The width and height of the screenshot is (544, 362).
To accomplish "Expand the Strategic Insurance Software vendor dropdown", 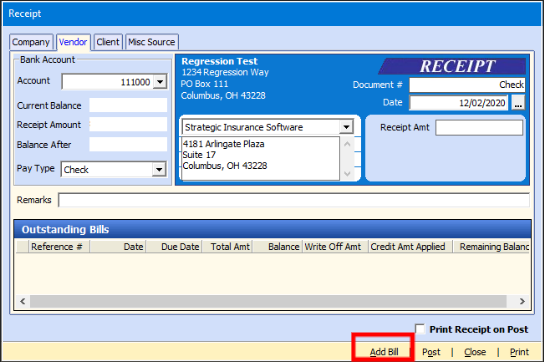I will (x=346, y=127).
